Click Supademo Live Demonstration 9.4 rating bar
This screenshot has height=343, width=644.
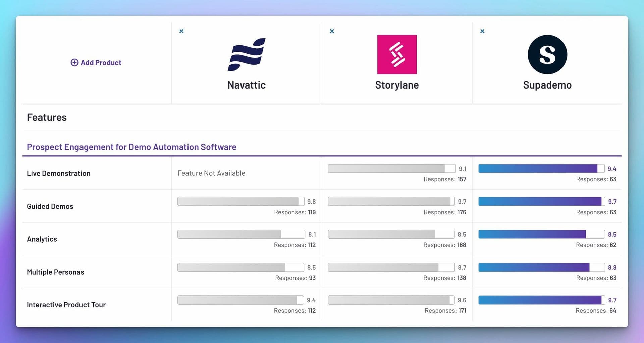(x=541, y=169)
